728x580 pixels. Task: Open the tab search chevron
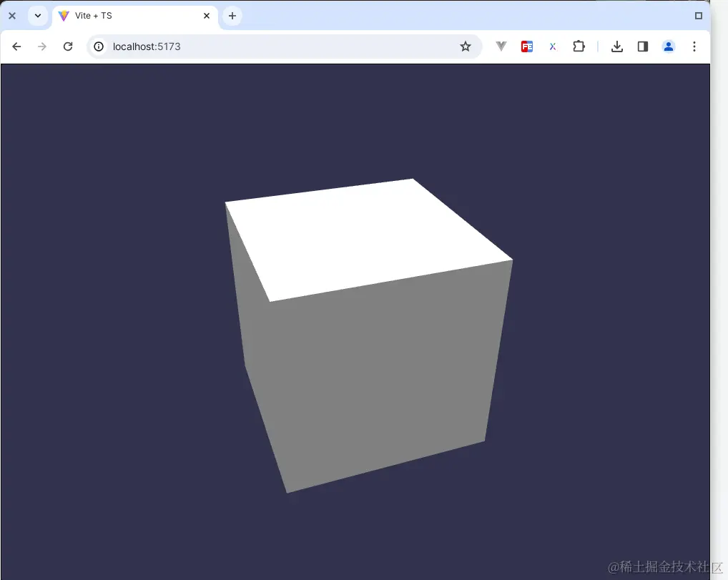38,15
